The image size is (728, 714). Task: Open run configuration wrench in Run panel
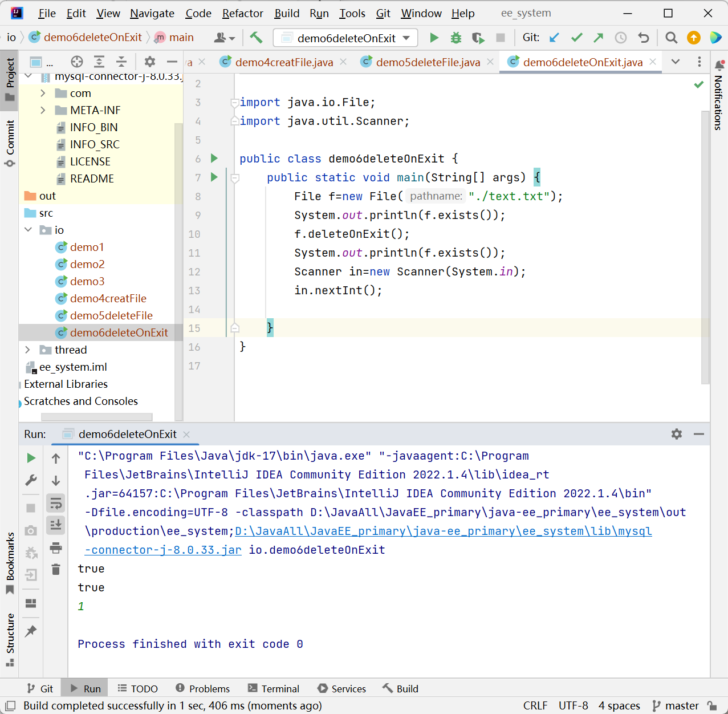point(31,480)
